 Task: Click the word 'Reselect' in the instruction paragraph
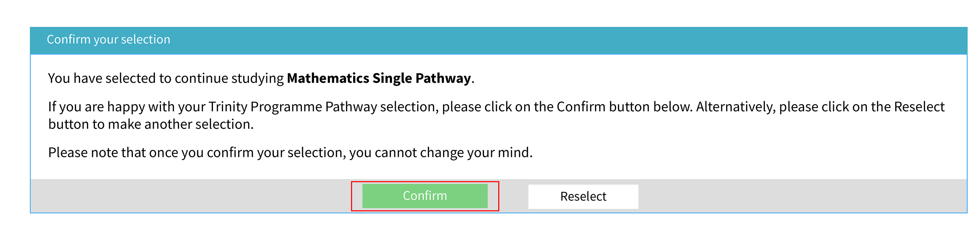(x=919, y=107)
